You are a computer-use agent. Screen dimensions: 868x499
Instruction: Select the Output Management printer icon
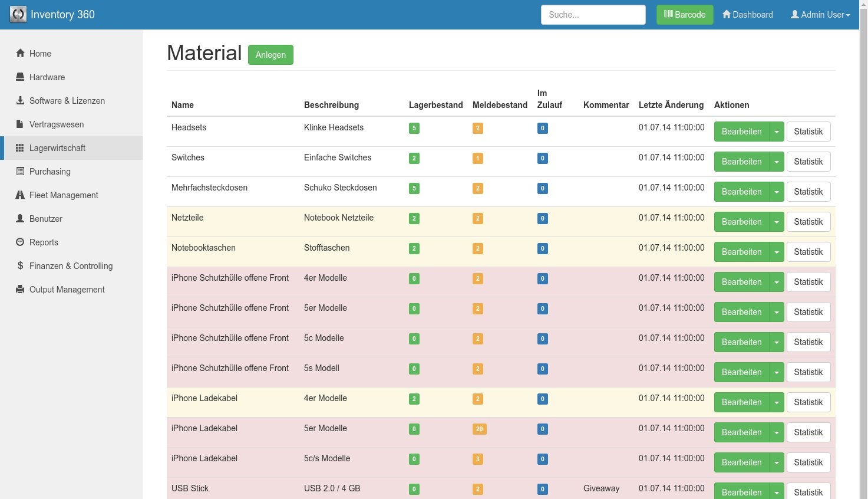21,290
